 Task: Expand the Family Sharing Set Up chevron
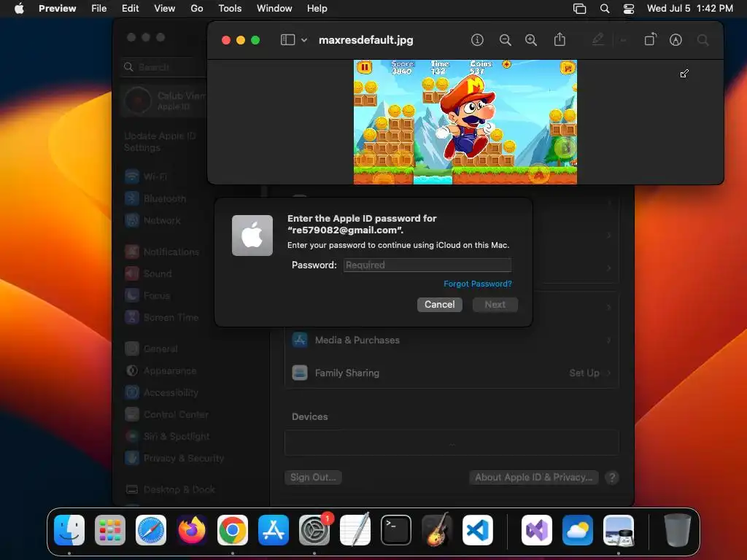pos(609,373)
